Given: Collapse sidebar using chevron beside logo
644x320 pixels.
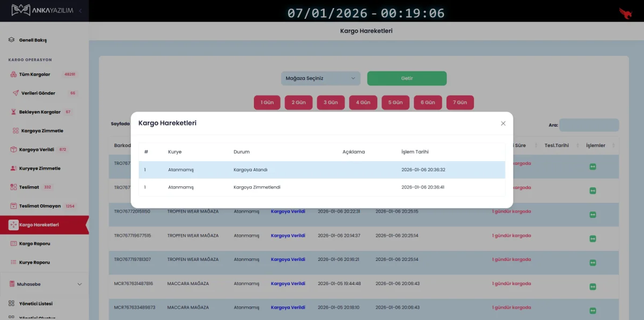Looking at the screenshot, I should click(80, 10).
